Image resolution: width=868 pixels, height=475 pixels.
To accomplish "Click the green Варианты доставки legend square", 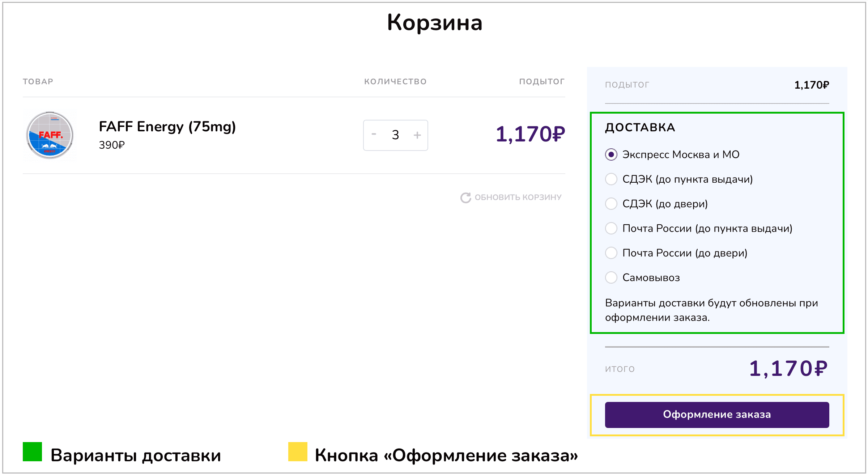I will click(x=32, y=452).
